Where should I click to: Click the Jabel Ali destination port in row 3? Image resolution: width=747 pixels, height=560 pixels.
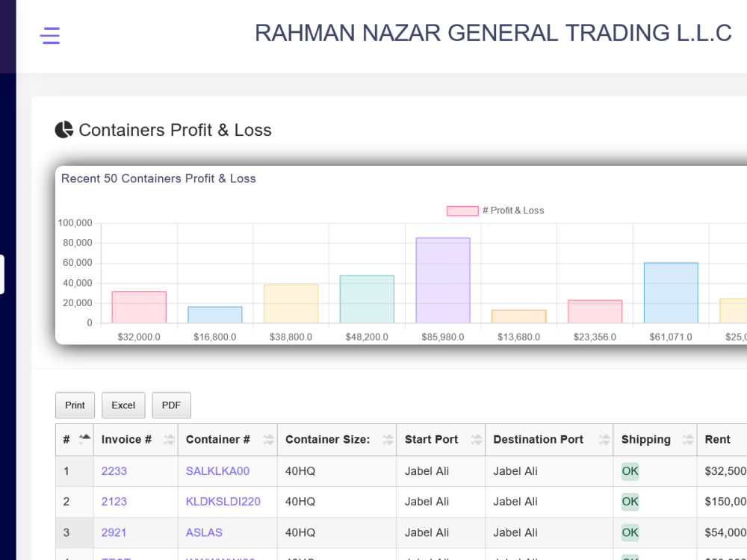[515, 532]
